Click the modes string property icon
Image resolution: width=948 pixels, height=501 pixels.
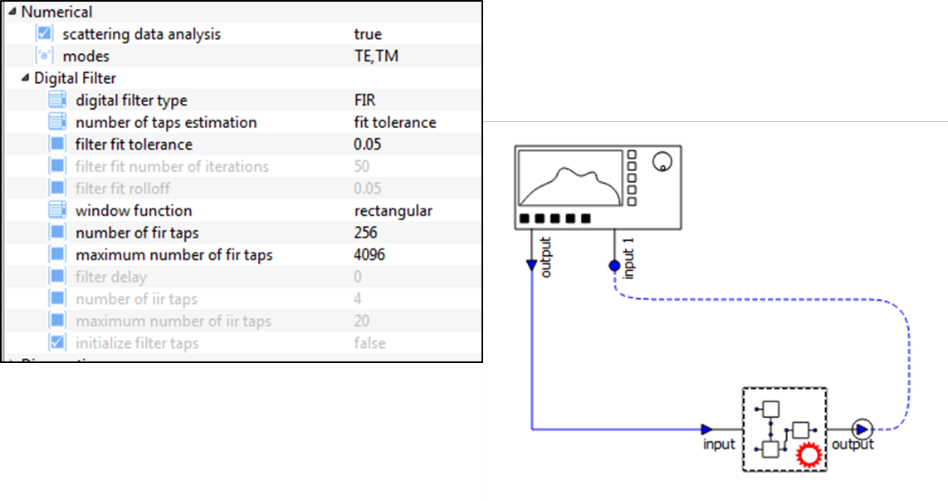pyautogui.click(x=44, y=56)
